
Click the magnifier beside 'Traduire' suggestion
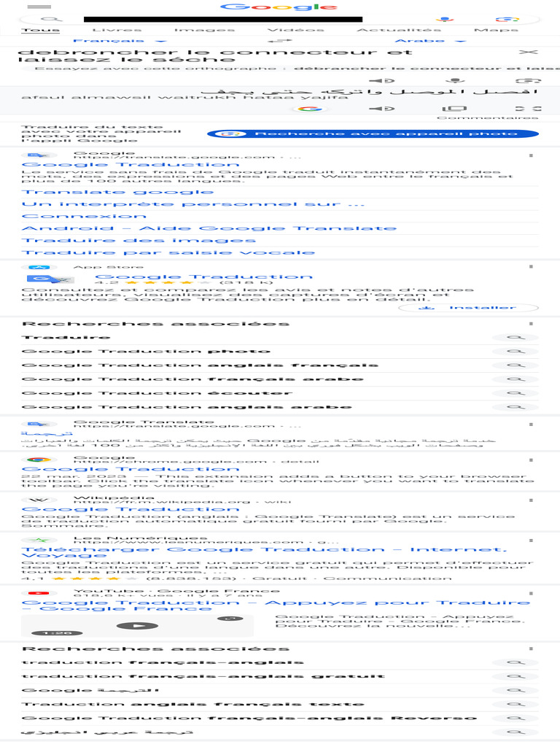click(x=516, y=337)
